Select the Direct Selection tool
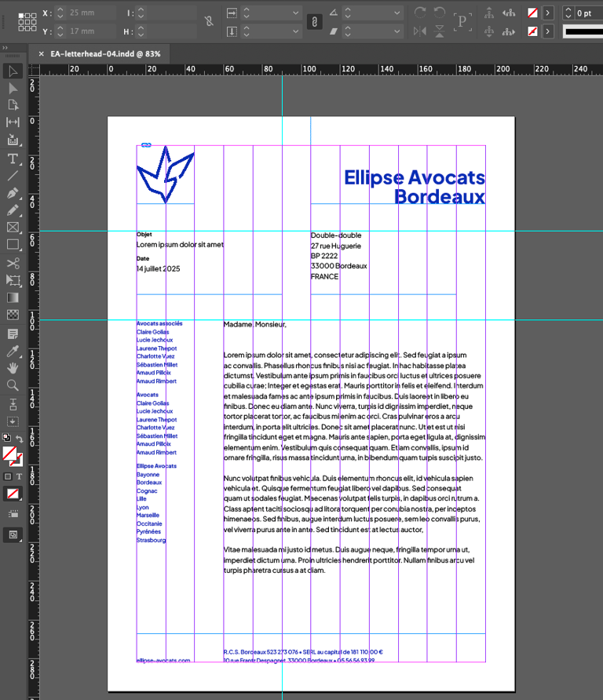 pyautogui.click(x=13, y=89)
